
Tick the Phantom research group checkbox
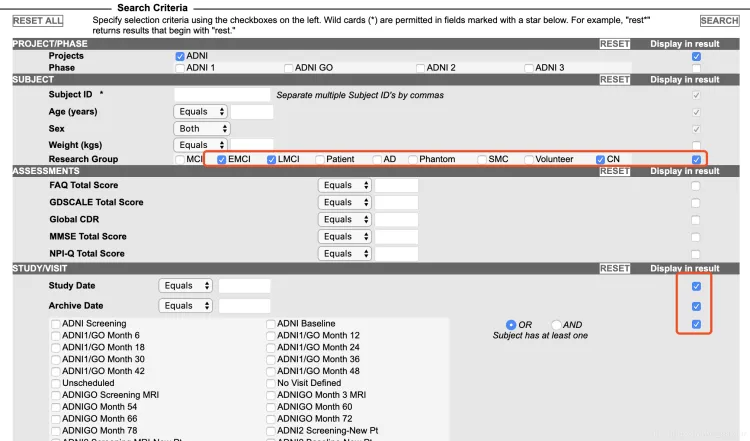(412, 159)
